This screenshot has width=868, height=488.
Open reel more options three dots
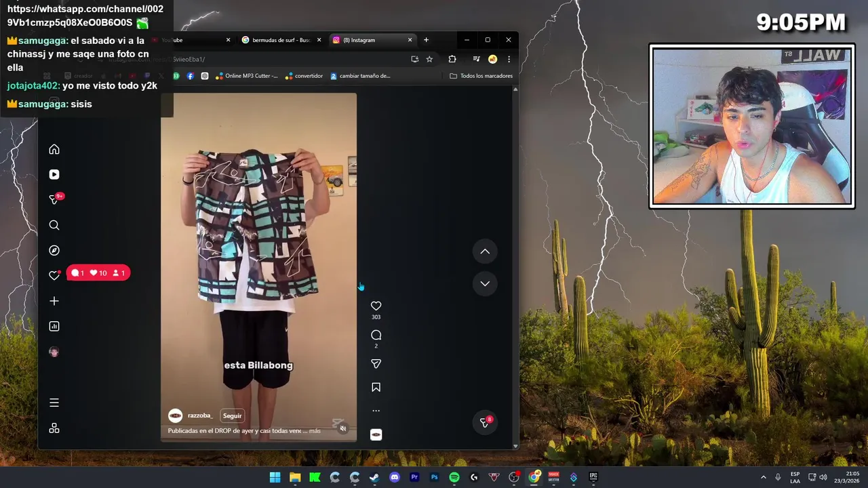point(376,411)
